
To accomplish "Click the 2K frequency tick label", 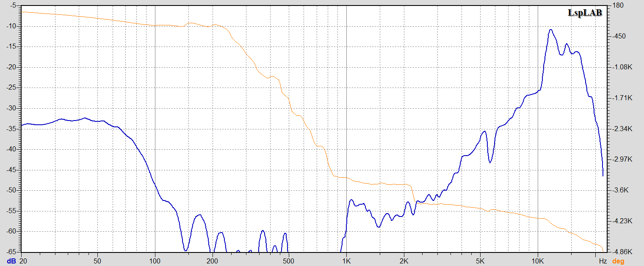I will tap(404, 261).
